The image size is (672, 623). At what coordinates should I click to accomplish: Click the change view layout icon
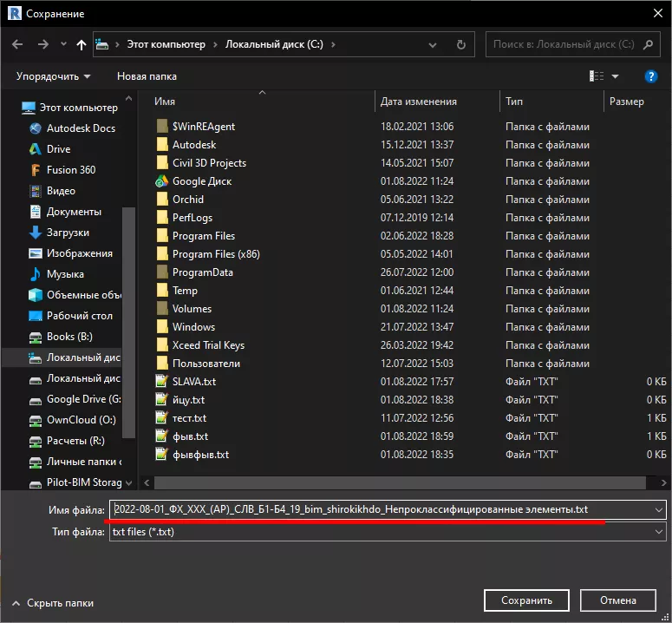tap(597, 76)
